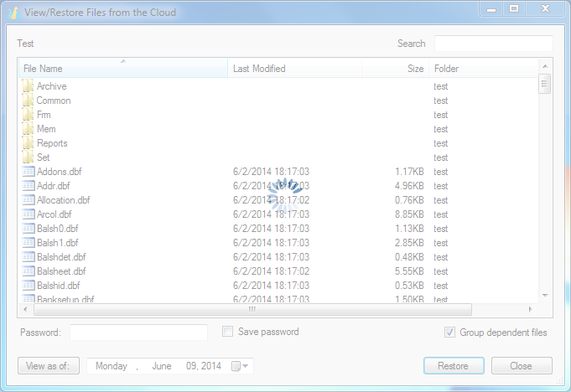Open the date picker dropdown arrow
Viewport: 571px width, 392px height.
(x=246, y=366)
